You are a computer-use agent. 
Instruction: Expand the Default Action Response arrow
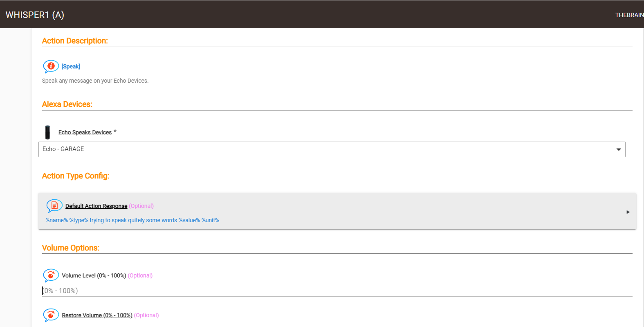(628, 212)
